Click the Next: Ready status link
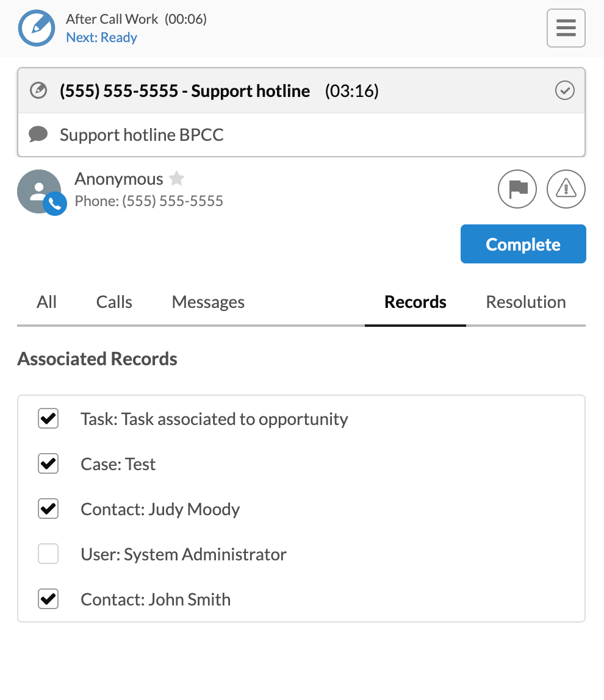This screenshot has width=604, height=700. (x=102, y=37)
